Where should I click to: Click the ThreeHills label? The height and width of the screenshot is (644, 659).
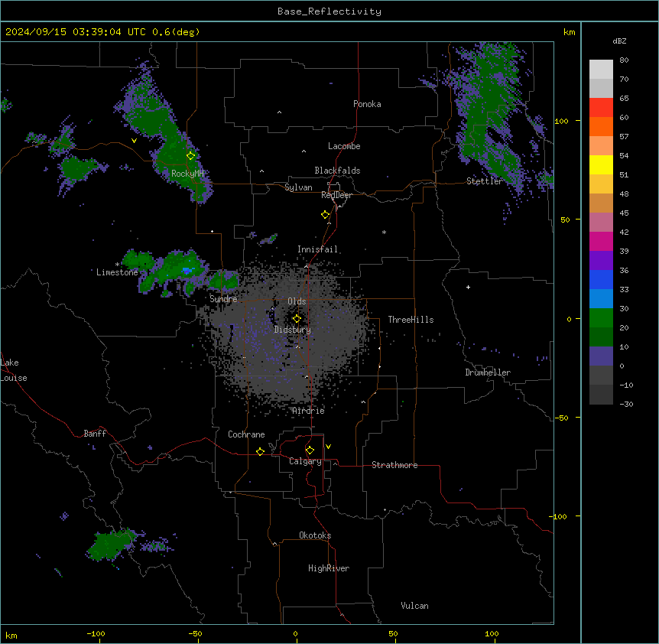[411, 320]
